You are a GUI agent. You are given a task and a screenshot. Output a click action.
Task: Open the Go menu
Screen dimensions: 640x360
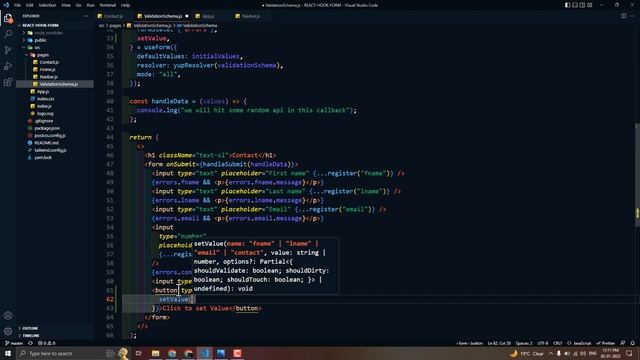point(79,5)
